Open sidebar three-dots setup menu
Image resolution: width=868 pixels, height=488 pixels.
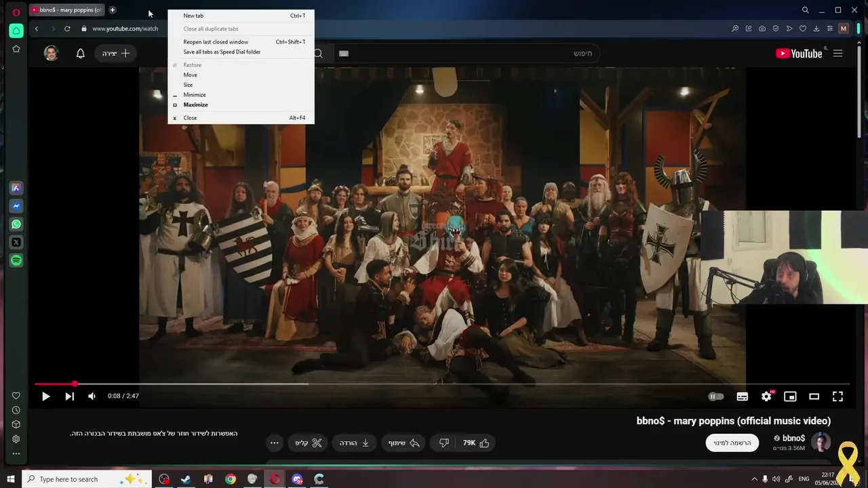[x=16, y=453]
